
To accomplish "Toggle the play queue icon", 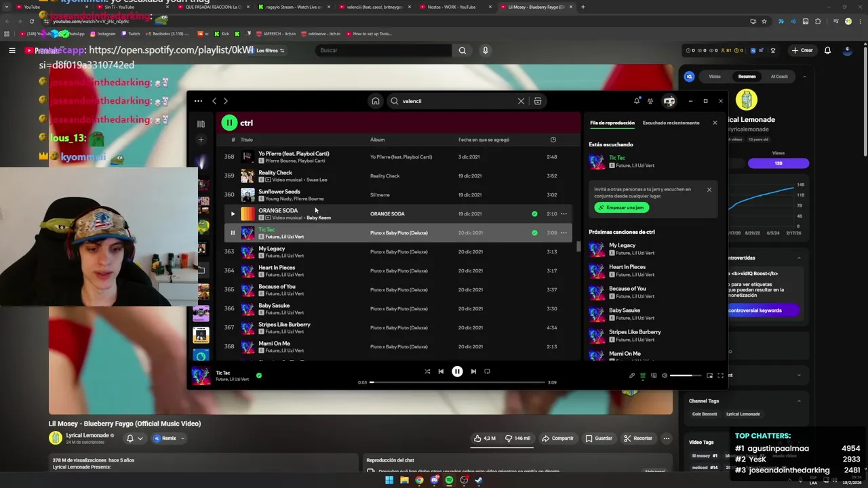I will 643,375.
